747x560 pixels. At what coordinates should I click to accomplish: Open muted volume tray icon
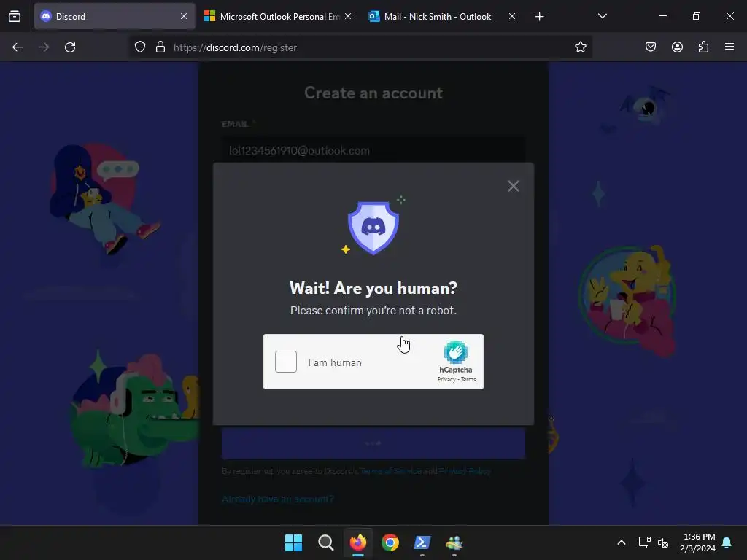click(663, 542)
